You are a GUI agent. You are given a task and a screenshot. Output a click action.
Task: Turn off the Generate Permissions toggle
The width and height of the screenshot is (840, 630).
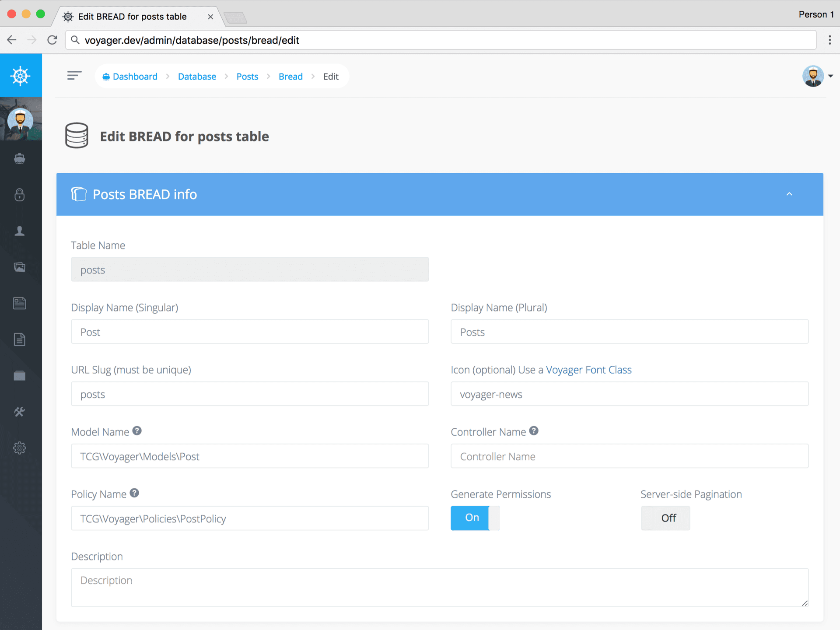point(475,518)
